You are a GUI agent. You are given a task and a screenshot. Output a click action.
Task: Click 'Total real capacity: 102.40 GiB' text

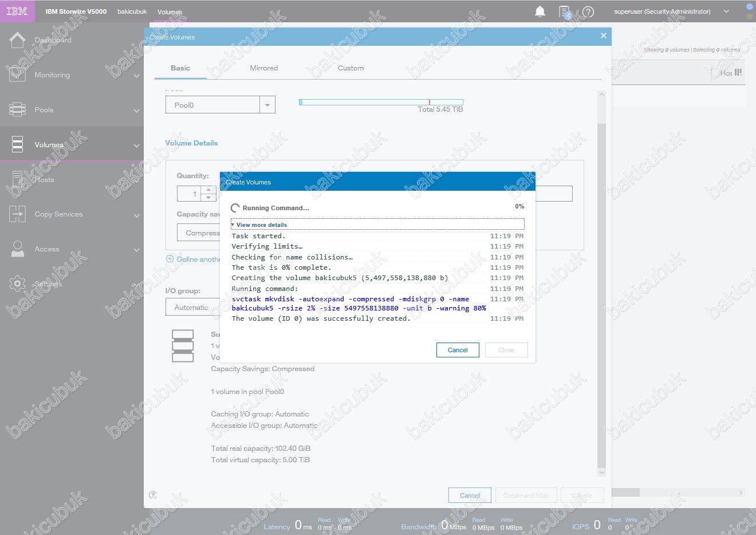(261, 449)
